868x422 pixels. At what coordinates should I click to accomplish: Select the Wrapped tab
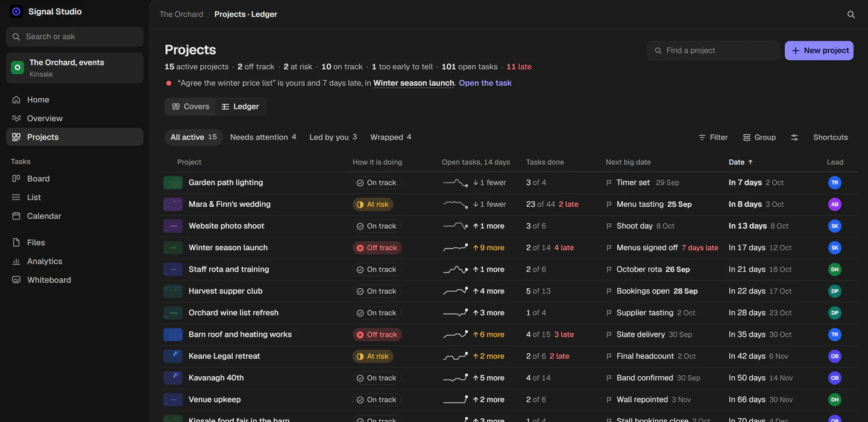[x=391, y=137]
